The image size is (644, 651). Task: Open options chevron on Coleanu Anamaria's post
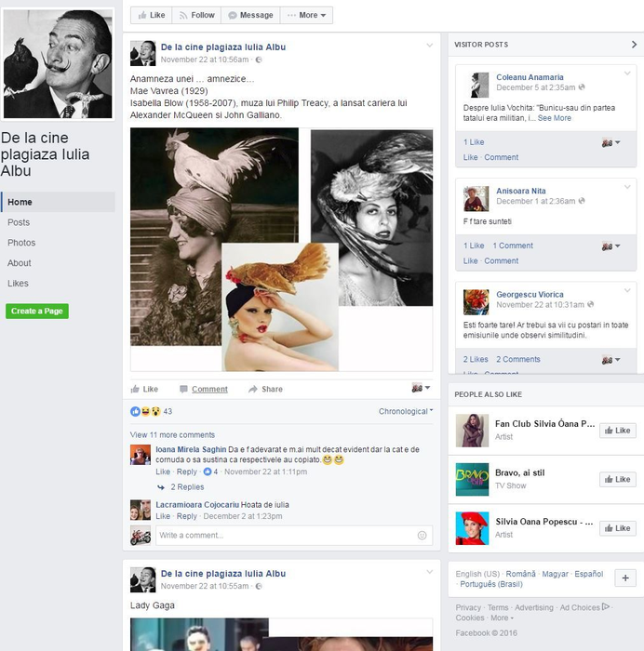(627, 73)
